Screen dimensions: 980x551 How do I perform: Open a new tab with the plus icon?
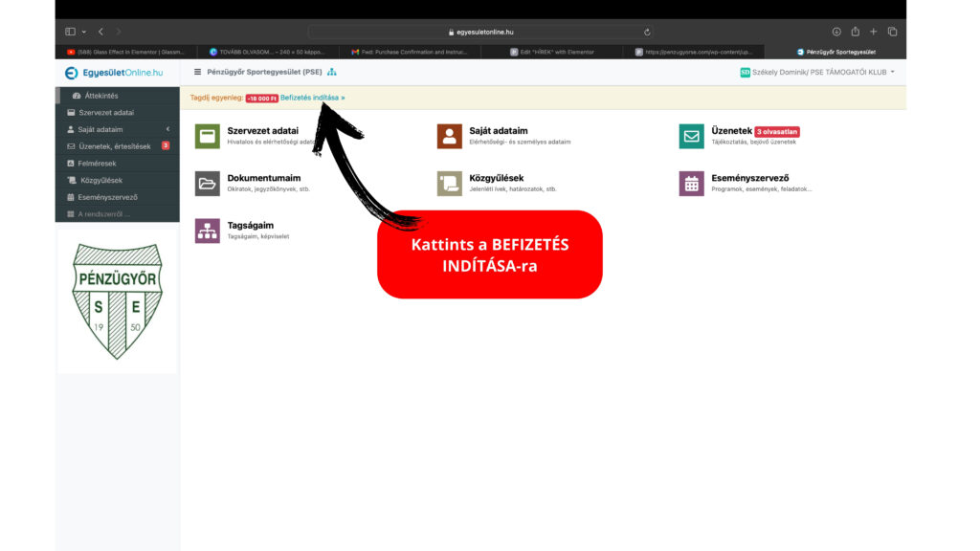coord(873,32)
